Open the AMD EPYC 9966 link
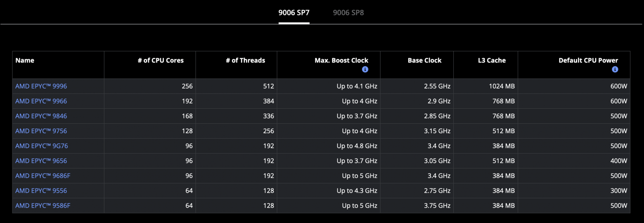 coord(41,101)
